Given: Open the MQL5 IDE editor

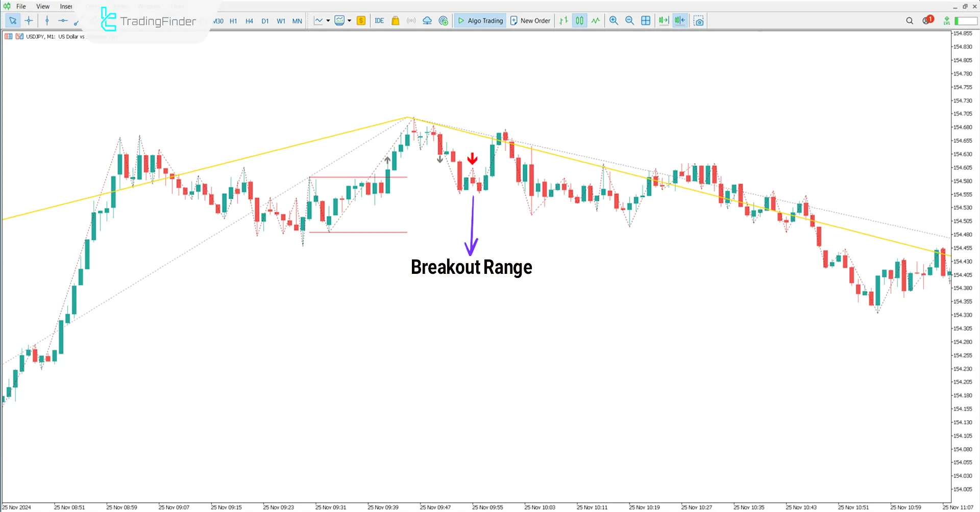Looking at the screenshot, I should [379, 20].
